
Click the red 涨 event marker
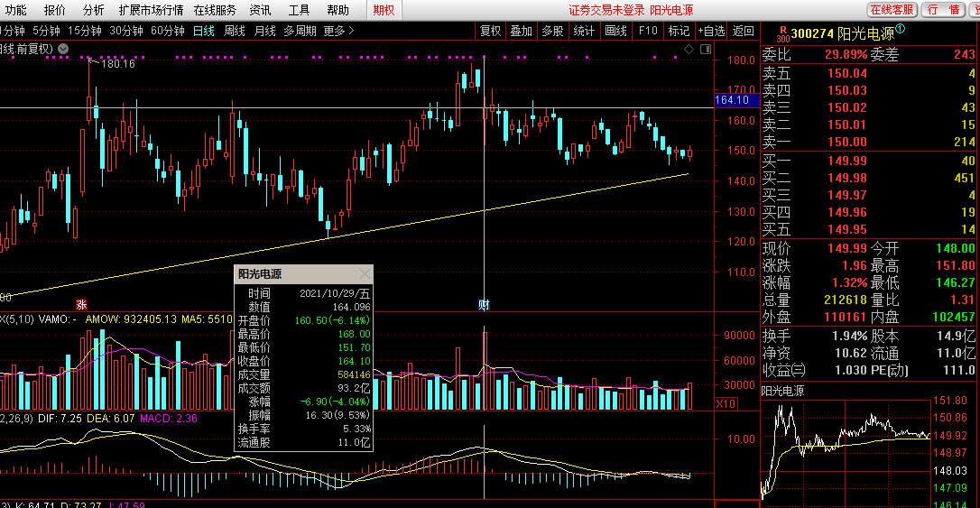tap(81, 304)
